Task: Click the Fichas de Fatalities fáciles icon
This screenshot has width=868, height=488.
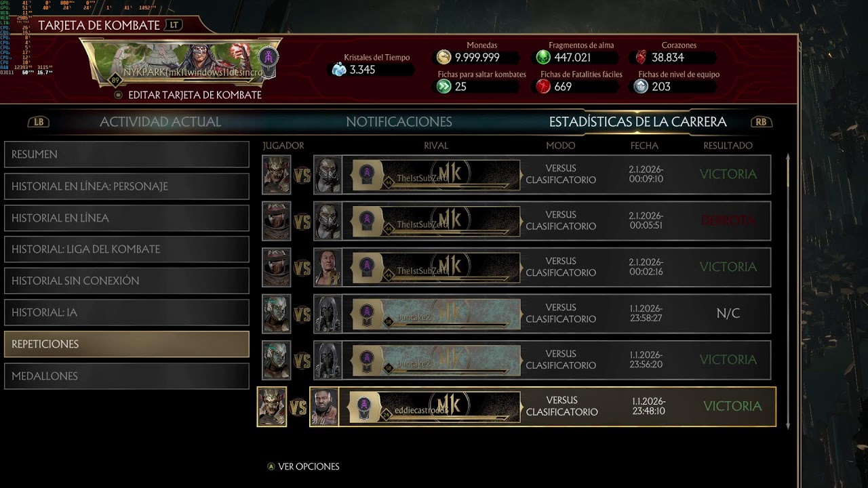Action: 543,86
